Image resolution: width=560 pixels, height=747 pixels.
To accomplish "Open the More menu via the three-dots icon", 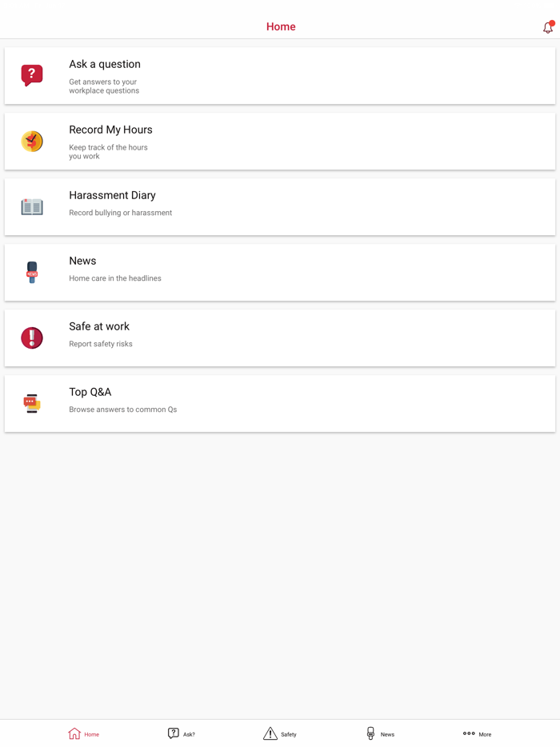I will [470, 733].
